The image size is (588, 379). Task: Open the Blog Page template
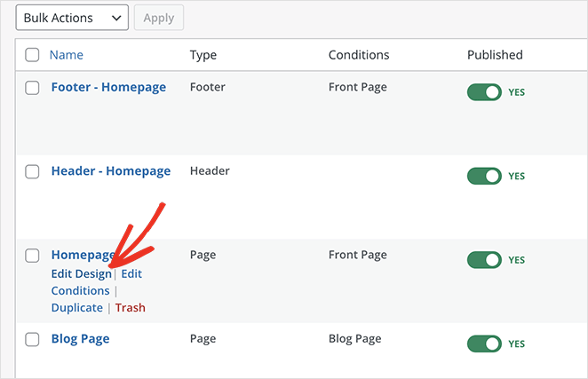tap(80, 339)
